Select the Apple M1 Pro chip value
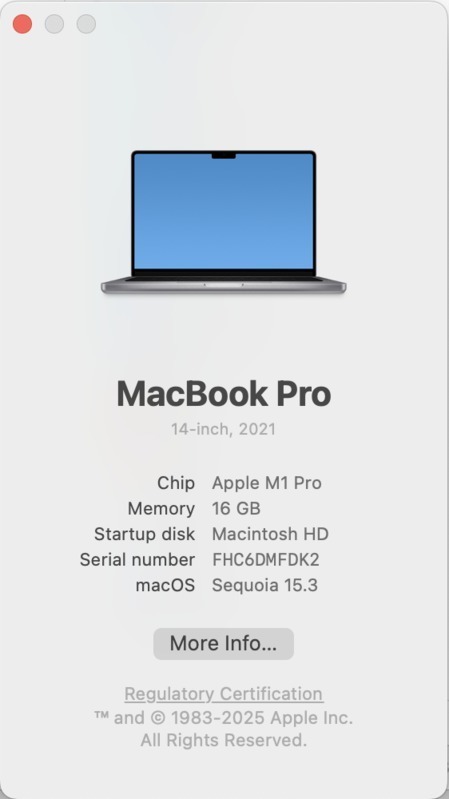 pos(267,483)
